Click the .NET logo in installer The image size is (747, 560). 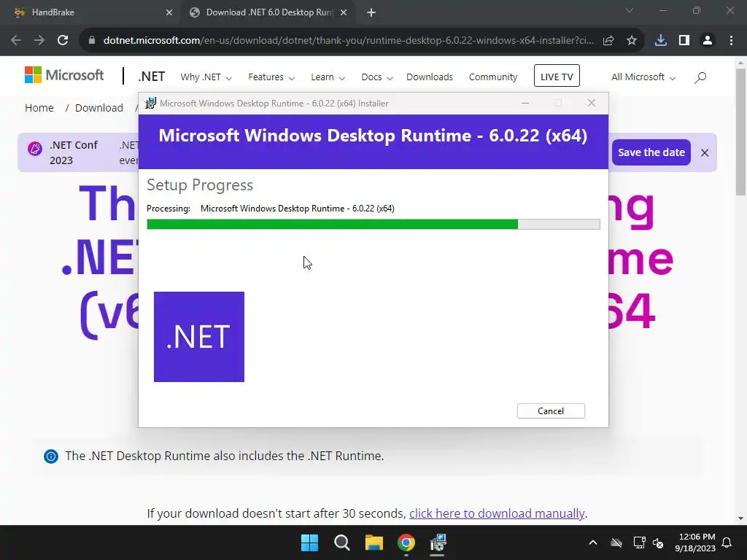[x=199, y=337]
